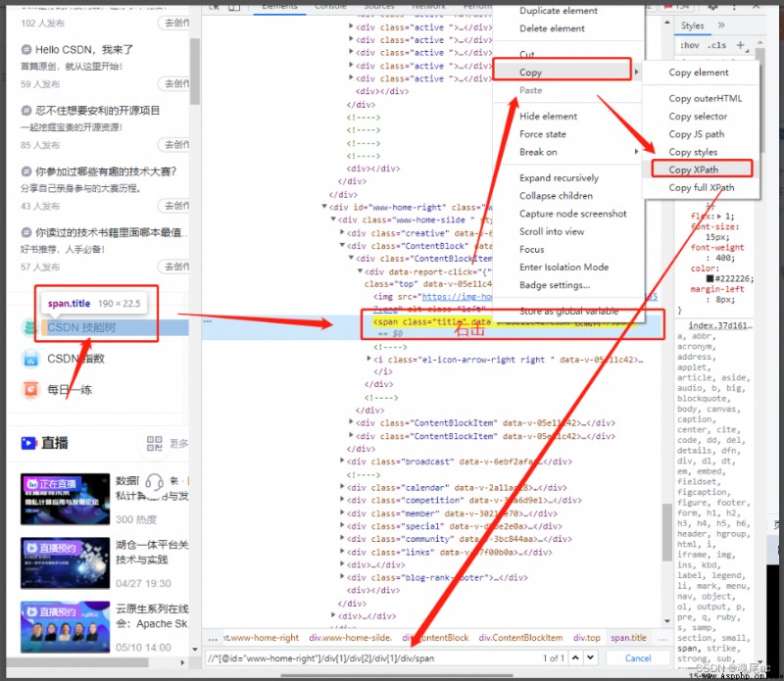Screen dimensions: 784x681
Task: Click the span.title breadcrumb
Action: [x=628, y=638]
